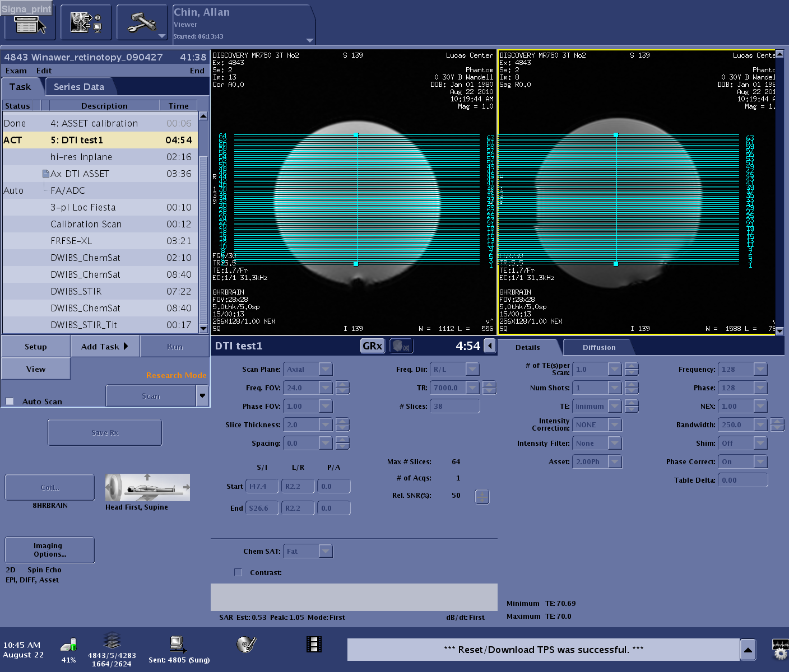The height and width of the screenshot is (672, 789).
Task: Click the head localizer icon beside GRx
Action: [x=400, y=346]
